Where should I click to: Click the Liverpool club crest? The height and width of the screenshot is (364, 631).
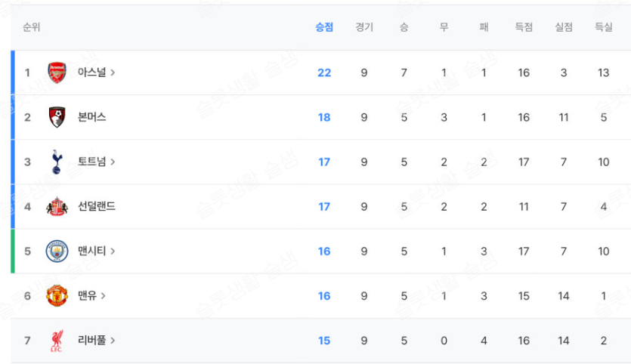pos(57,340)
